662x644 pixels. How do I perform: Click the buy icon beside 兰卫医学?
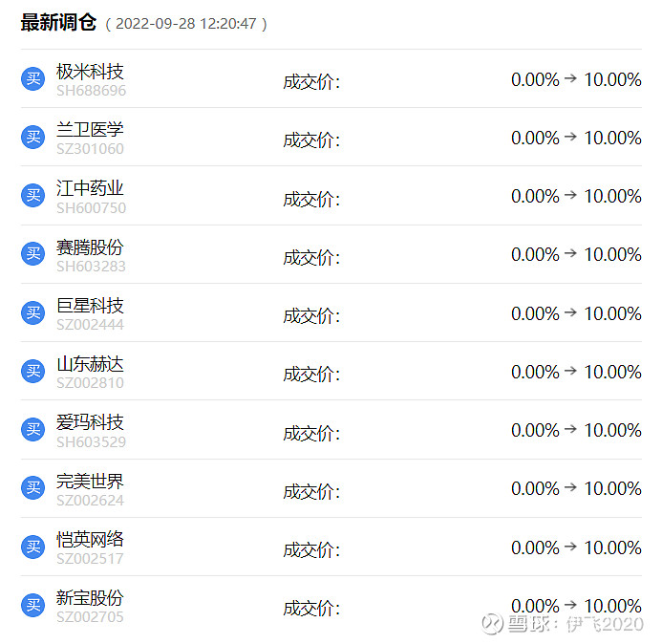[x=33, y=138]
